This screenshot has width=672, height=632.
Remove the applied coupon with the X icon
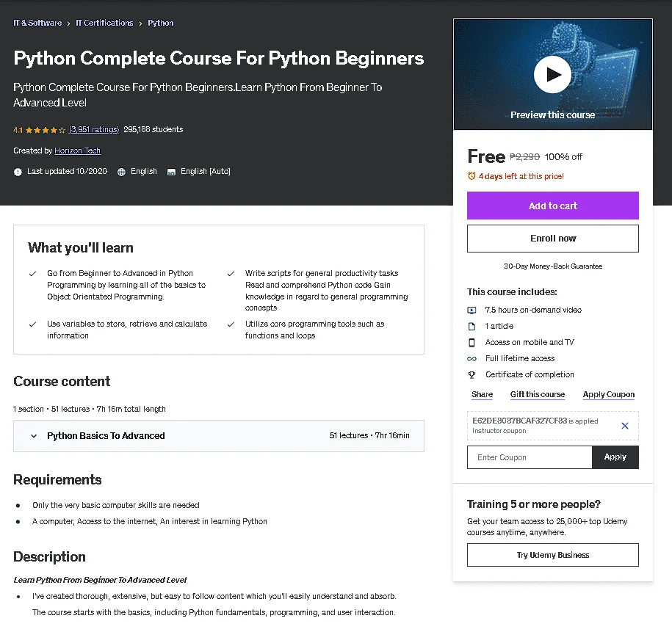pyautogui.click(x=625, y=426)
